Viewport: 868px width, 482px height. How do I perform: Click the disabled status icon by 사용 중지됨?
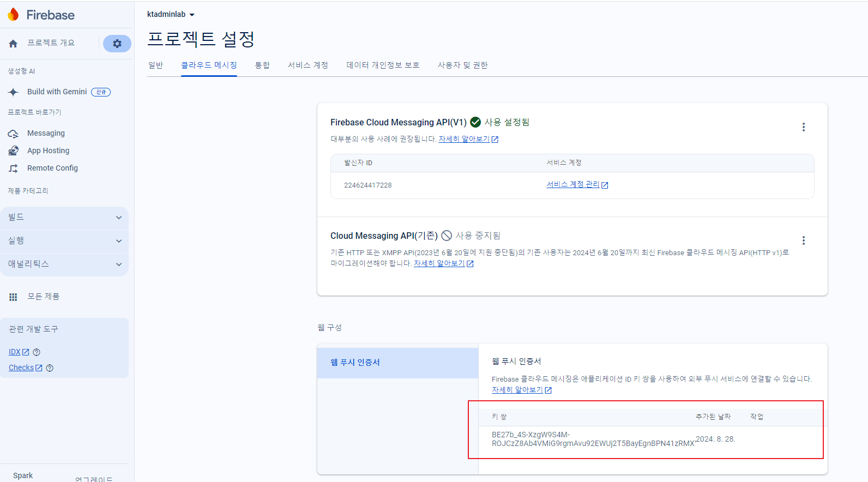click(447, 236)
